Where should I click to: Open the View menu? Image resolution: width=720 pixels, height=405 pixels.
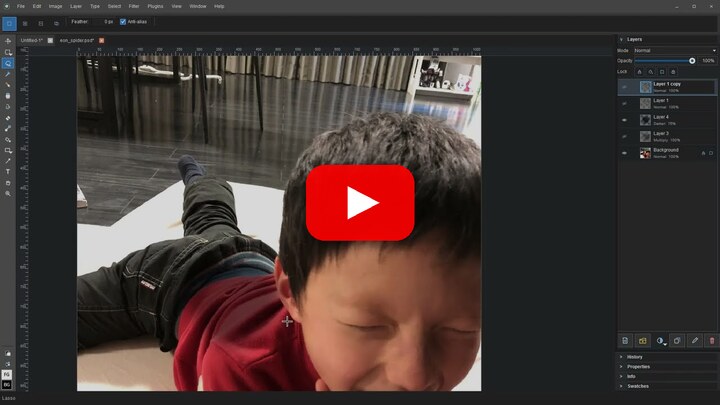(x=176, y=6)
